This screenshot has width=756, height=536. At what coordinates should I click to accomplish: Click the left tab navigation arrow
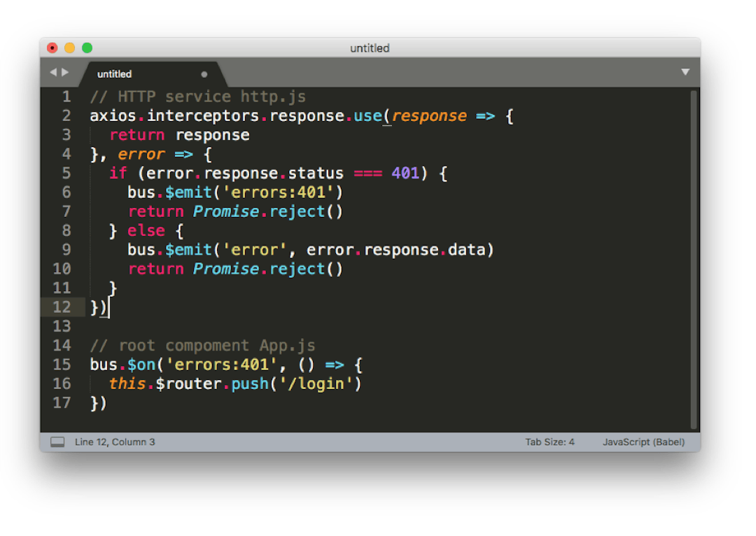coord(52,73)
